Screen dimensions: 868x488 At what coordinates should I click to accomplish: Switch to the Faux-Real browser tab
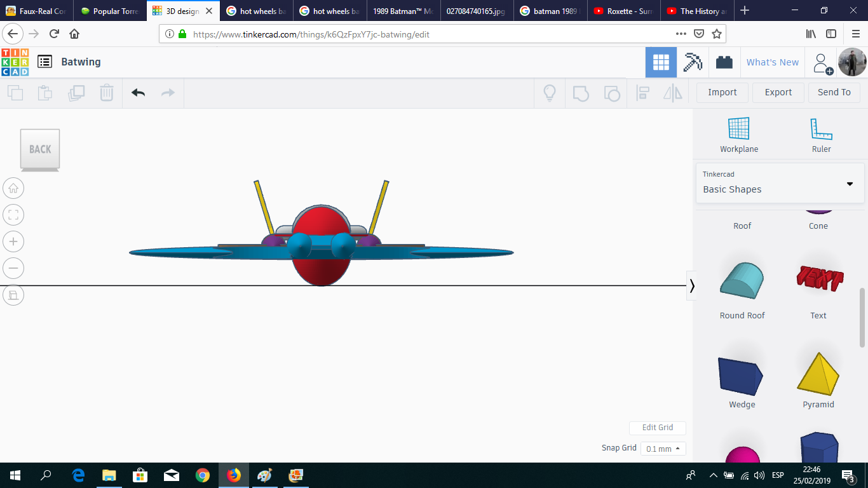[36, 11]
